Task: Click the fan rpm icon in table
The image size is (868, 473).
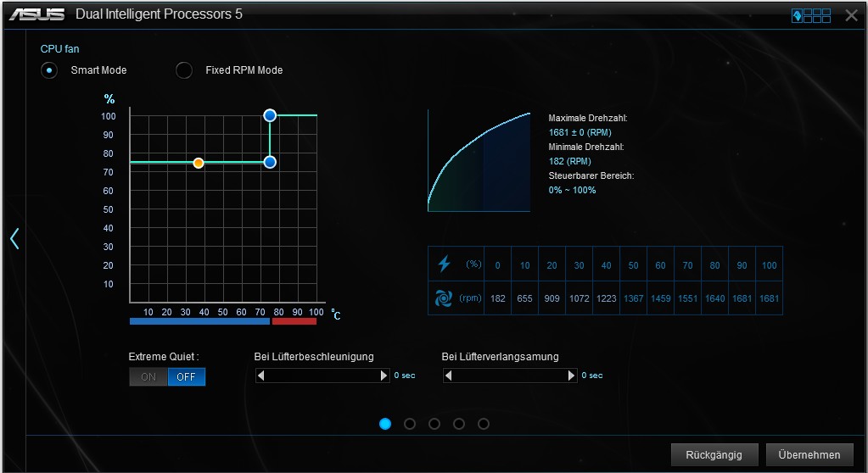Action: click(x=444, y=298)
